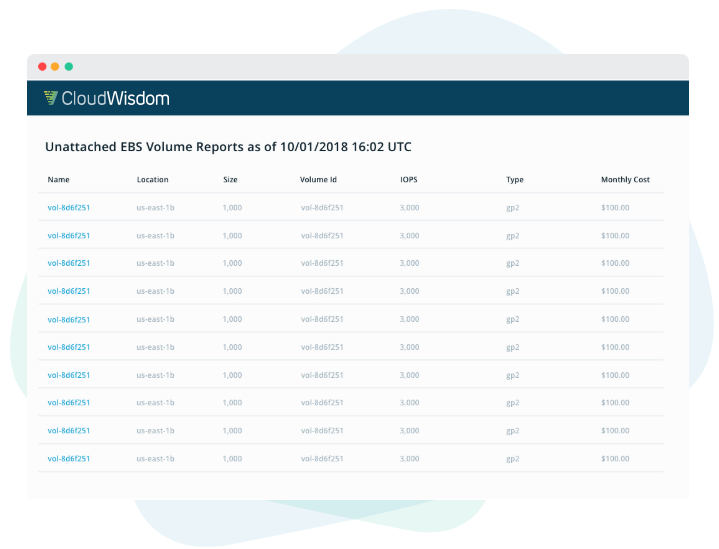719x549 pixels.
Task: Click the gp2 type in the last row
Action: click(513, 459)
